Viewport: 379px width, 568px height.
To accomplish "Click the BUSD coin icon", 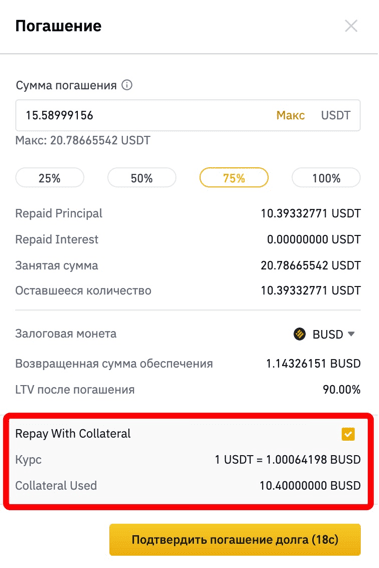I will click(x=299, y=334).
